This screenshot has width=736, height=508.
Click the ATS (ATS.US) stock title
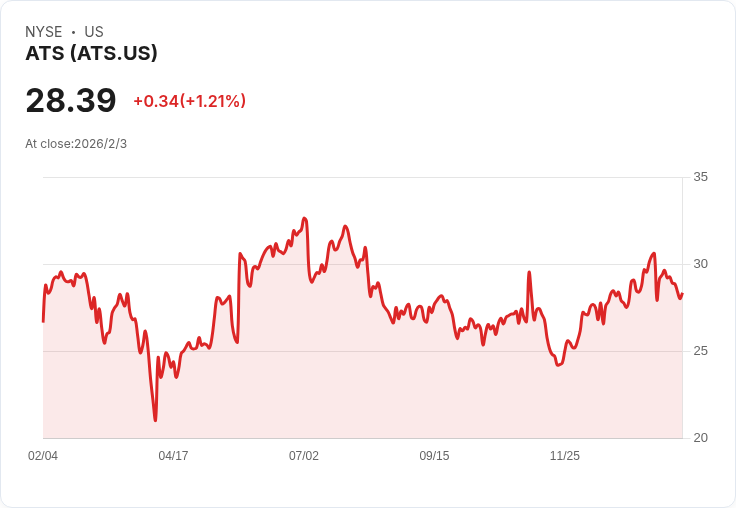(91, 54)
